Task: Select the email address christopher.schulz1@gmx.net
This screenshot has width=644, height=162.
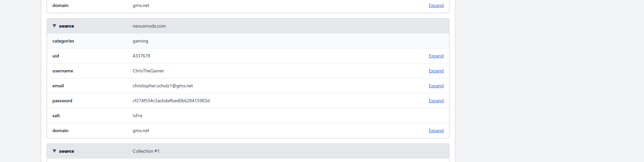Action: (162, 86)
